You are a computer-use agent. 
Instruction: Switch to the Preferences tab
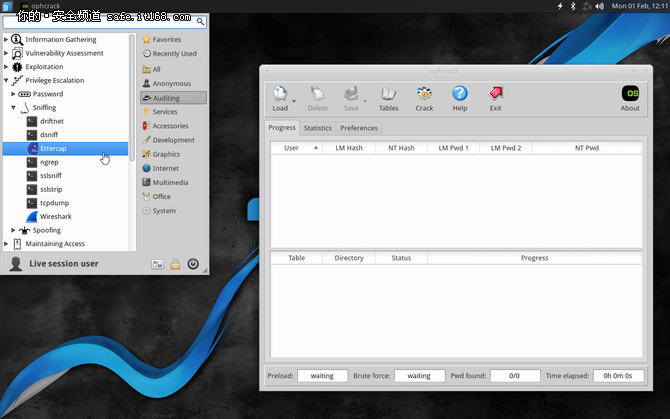pos(359,128)
